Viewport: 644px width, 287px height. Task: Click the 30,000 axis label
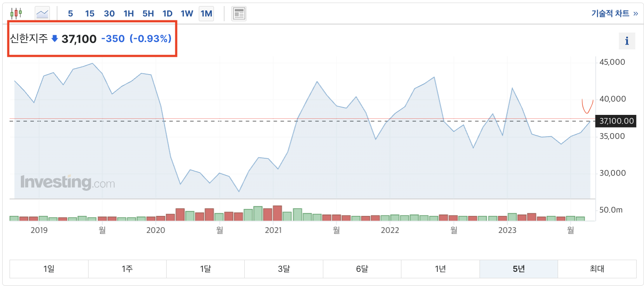tap(612, 173)
